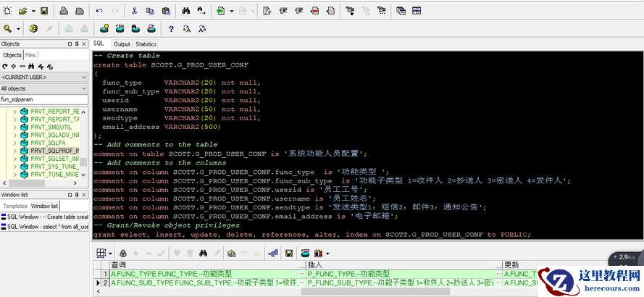Click the green navigate back icon
This screenshot has height=297, width=644.
pyautogui.click(x=221, y=11)
